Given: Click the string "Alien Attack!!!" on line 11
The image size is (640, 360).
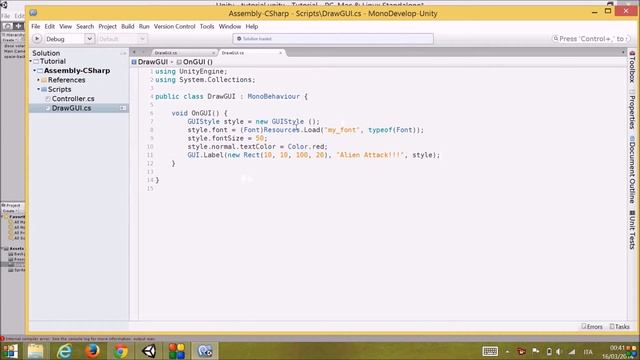Looking at the screenshot, I should pyautogui.click(x=371, y=155).
